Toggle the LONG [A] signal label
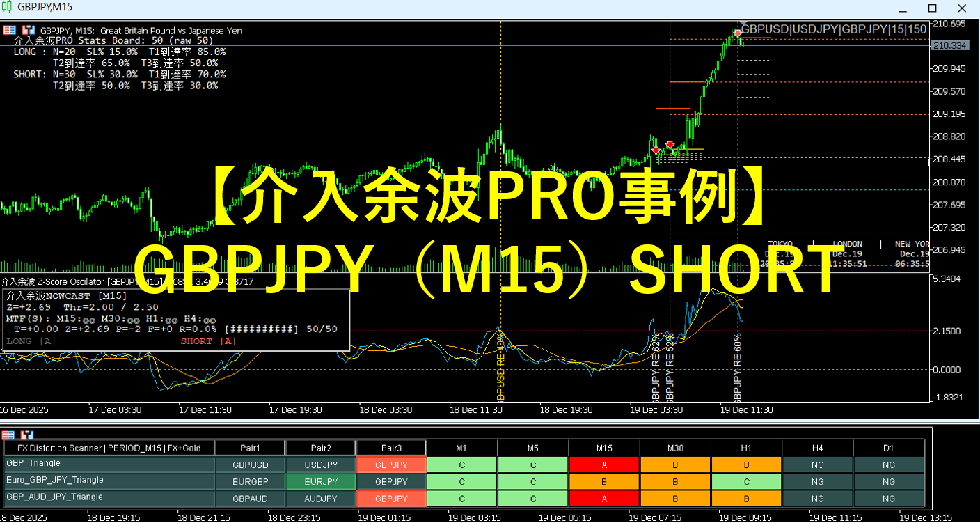The width and height of the screenshot is (980, 523). (31, 341)
